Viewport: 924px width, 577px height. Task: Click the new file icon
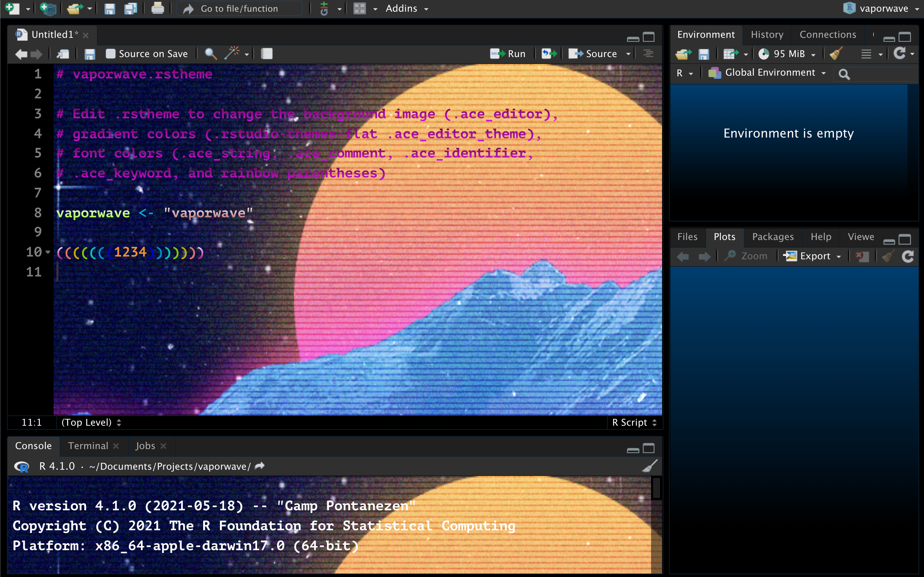[x=12, y=8]
